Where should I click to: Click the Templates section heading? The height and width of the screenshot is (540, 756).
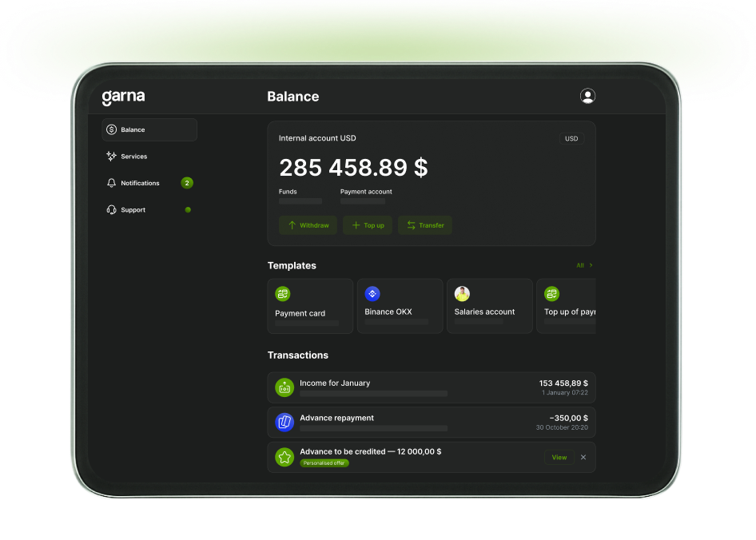(x=292, y=266)
